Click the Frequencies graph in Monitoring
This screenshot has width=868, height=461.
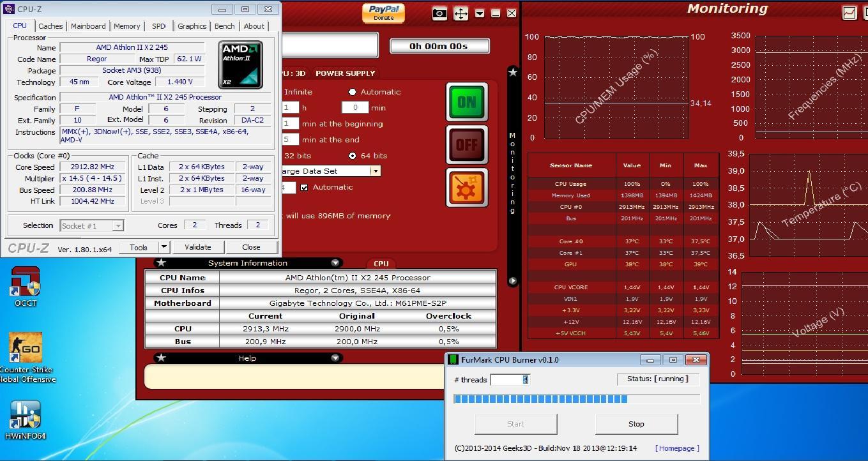click(811, 87)
